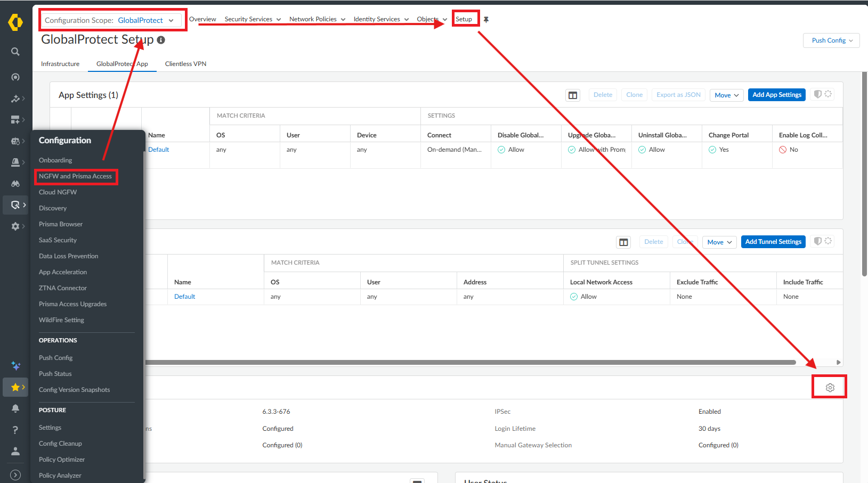Click Export as JSON button
868x483 pixels.
pos(678,95)
